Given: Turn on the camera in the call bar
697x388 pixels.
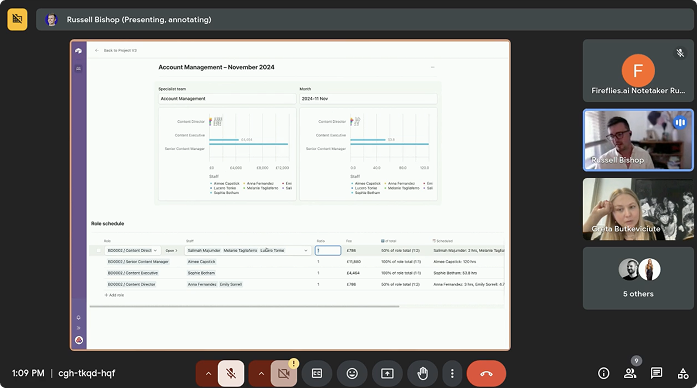Looking at the screenshot, I should pos(284,373).
